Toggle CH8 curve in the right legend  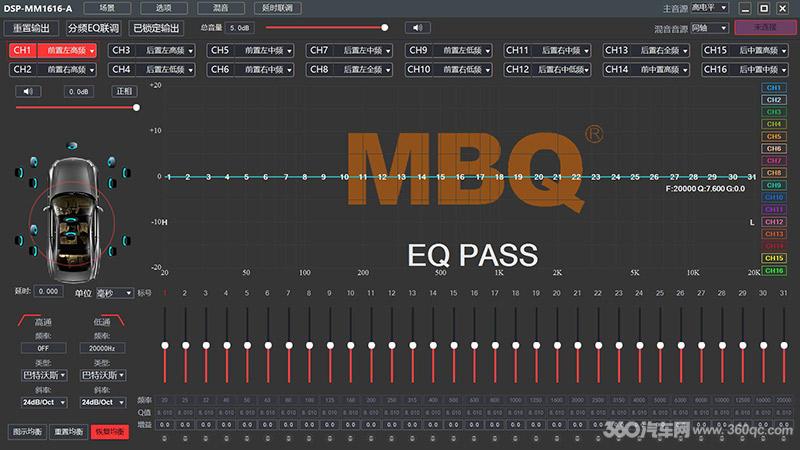(x=773, y=173)
